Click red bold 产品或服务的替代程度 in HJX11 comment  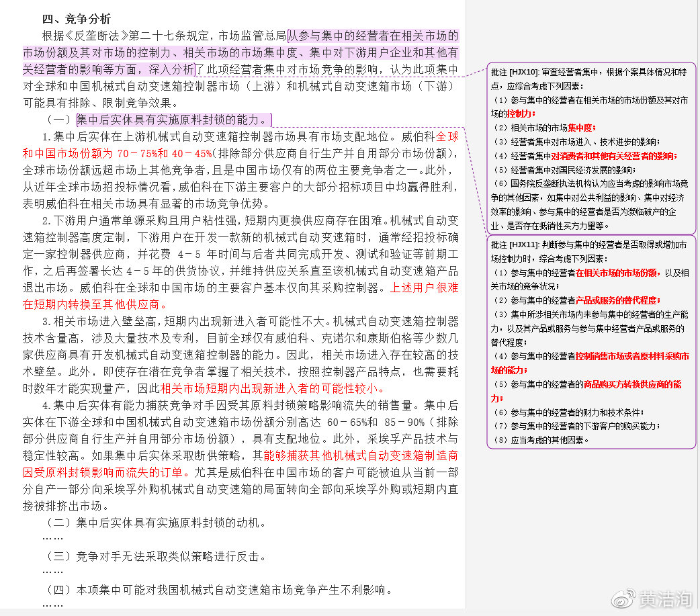point(617,301)
